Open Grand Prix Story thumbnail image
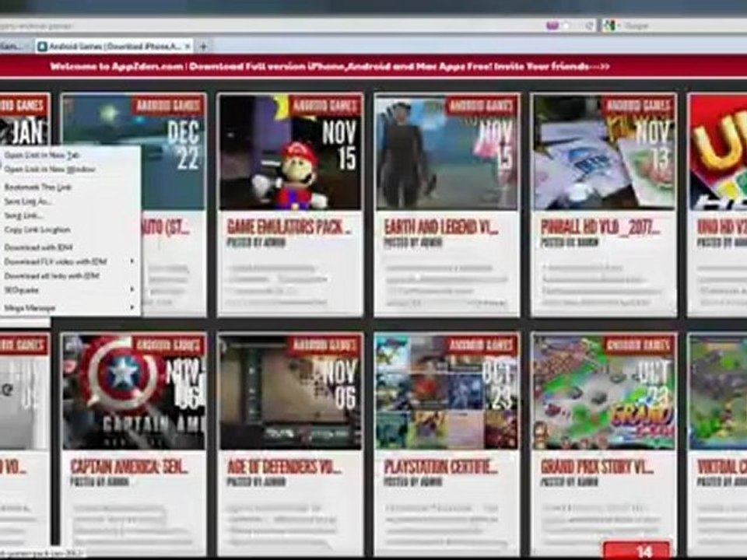Image resolution: width=747 pixels, height=560 pixels. 604,392
